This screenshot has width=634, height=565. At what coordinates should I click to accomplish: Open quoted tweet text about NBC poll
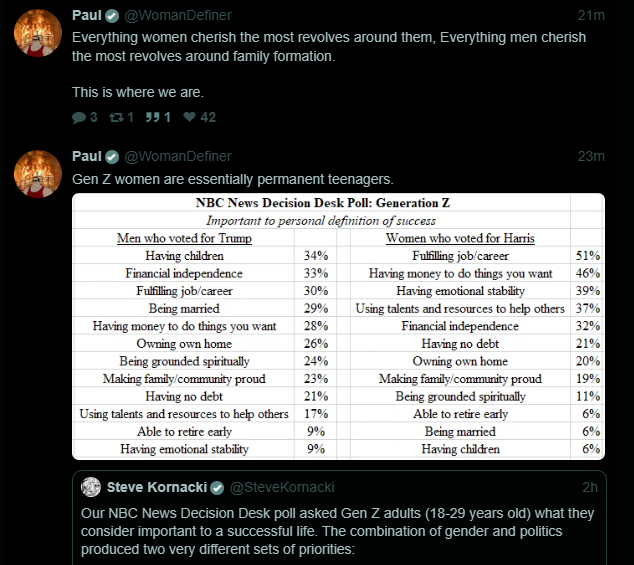point(337,531)
